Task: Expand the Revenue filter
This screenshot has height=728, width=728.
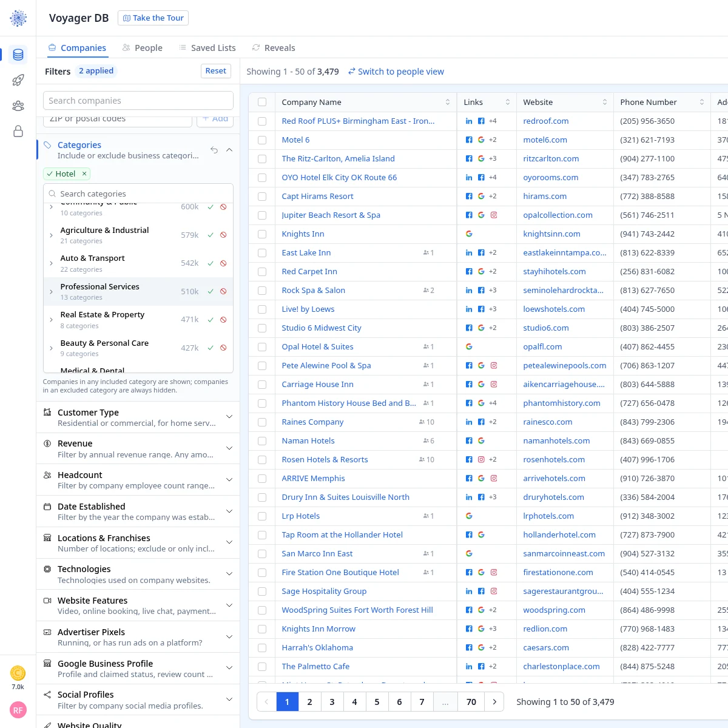Action: point(229,448)
